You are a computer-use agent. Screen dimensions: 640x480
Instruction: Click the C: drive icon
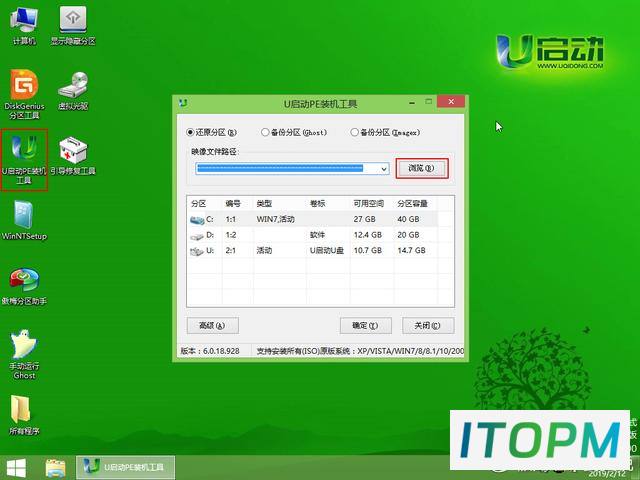click(197, 220)
